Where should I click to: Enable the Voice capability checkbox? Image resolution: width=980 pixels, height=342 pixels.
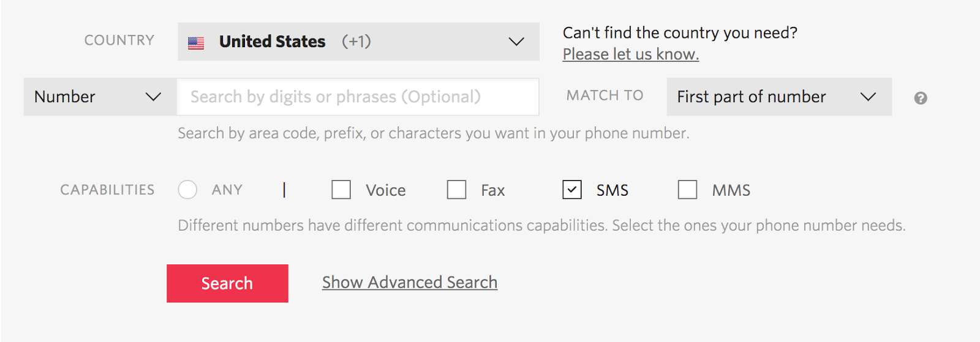tap(341, 190)
